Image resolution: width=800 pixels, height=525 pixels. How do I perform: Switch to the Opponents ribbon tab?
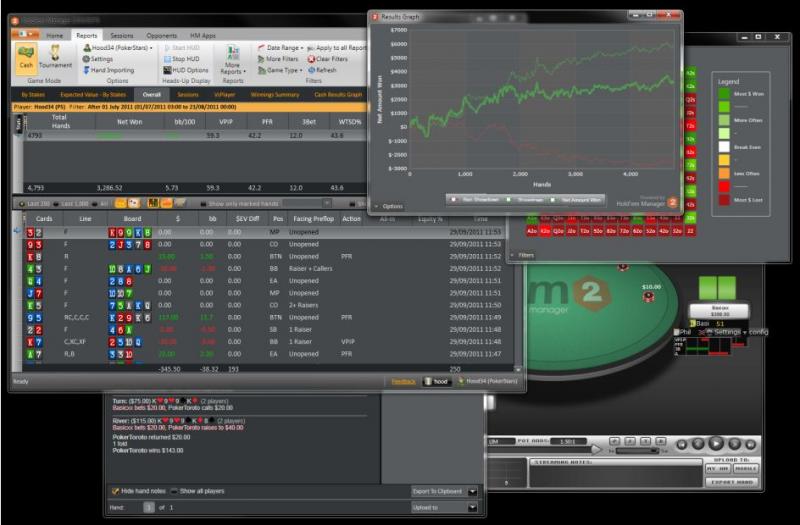[x=161, y=36]
